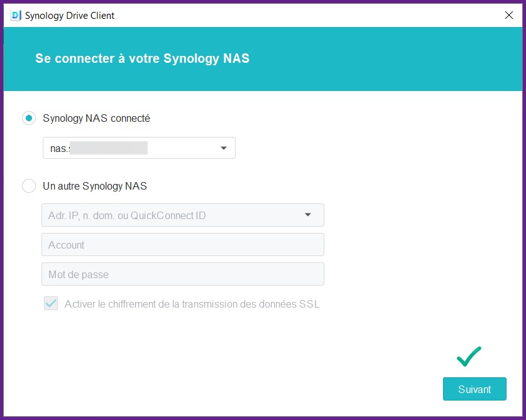The height and width of the screenshot is (420, 526).
Task: Click the green checkmark above Suivant
Action: click(469, 356)
